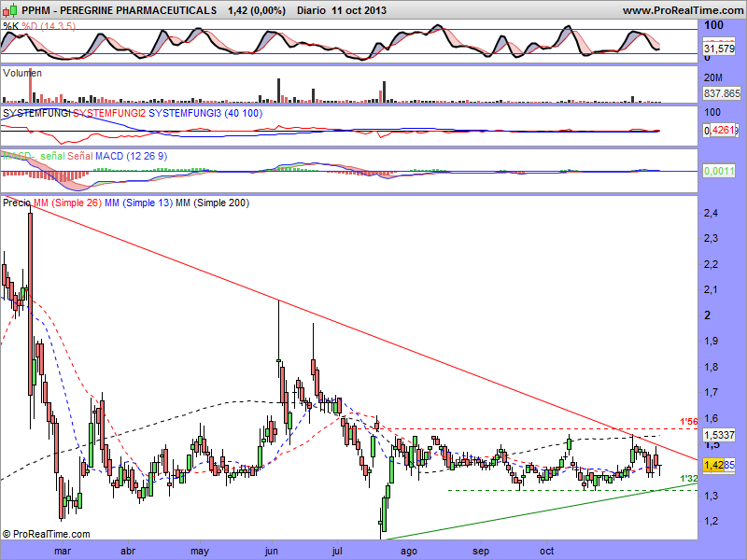
Task: Select the %D (14 3 5) indicator label
Action: (x=49, y=26)
